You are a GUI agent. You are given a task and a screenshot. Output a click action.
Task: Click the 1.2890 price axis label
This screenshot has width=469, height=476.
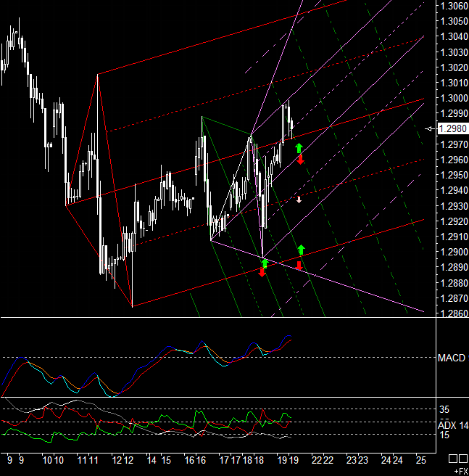(454, 267)
